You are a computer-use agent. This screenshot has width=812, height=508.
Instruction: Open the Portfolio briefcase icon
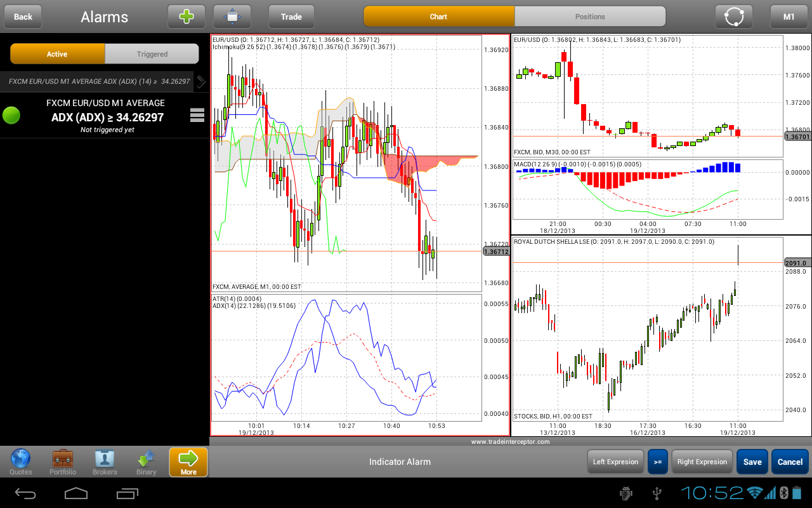62,462
